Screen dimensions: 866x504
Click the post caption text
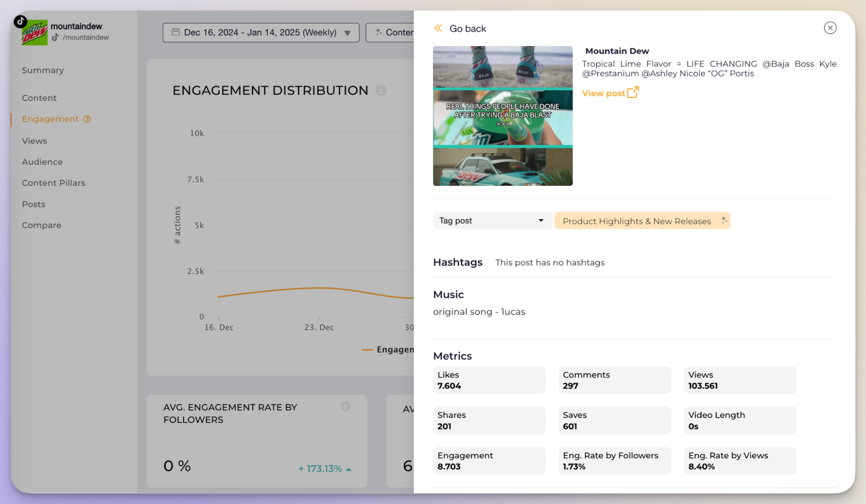pos(709,68)
